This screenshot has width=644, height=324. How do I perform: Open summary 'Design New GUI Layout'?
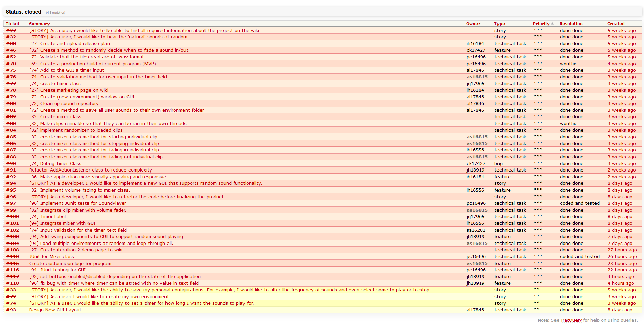[55, 310]
